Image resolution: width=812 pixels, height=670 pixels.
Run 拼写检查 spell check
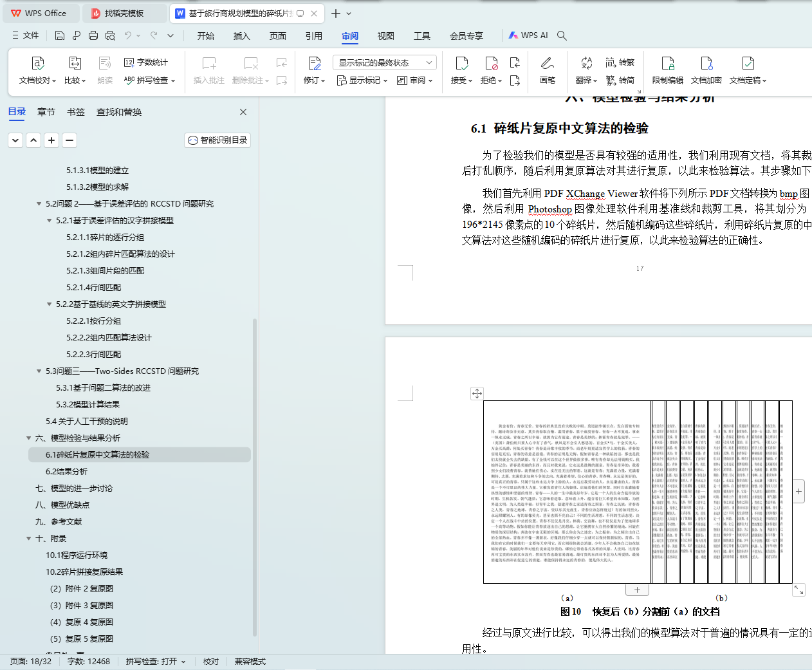pos(149,80)
